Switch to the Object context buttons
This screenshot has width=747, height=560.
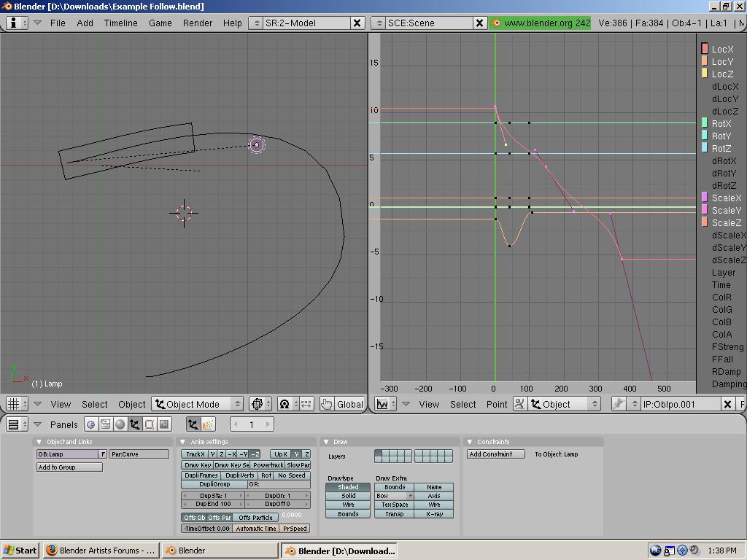tap(135, 424)
